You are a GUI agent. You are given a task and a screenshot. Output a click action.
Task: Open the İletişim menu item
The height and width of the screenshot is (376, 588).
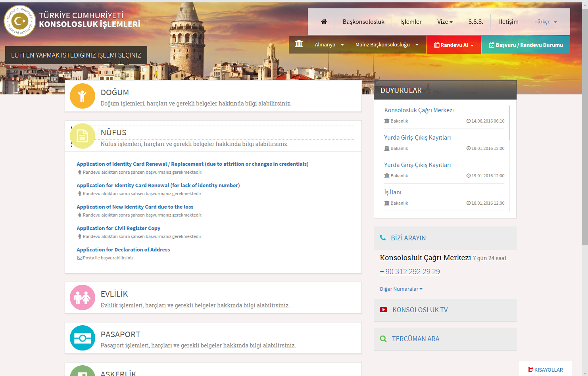click(509, 22)
